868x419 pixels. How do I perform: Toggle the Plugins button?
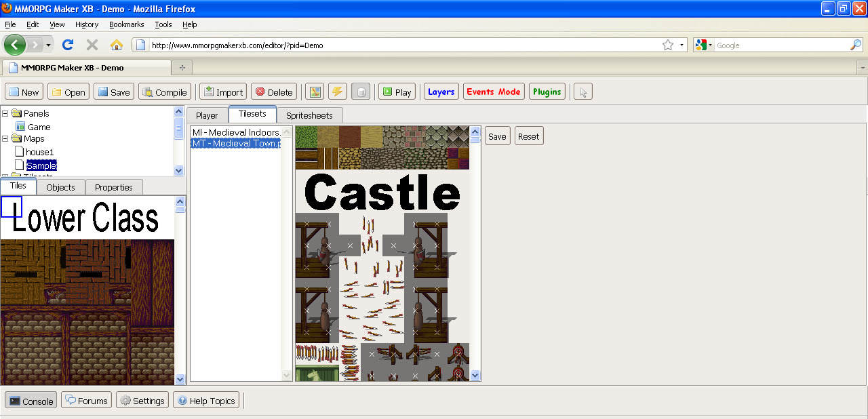547,92
